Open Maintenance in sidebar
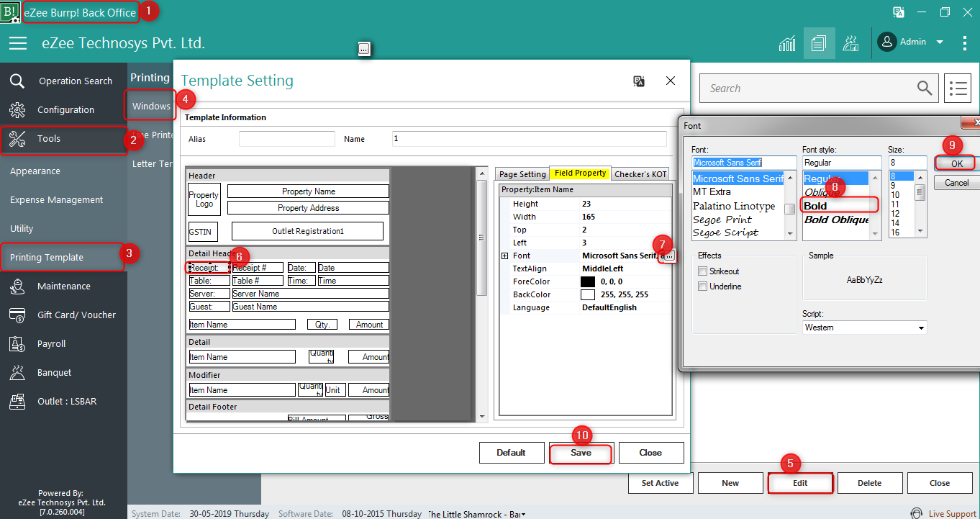This screenshot has height=519, width=980. pyautogui.click(x=64, y=286)
